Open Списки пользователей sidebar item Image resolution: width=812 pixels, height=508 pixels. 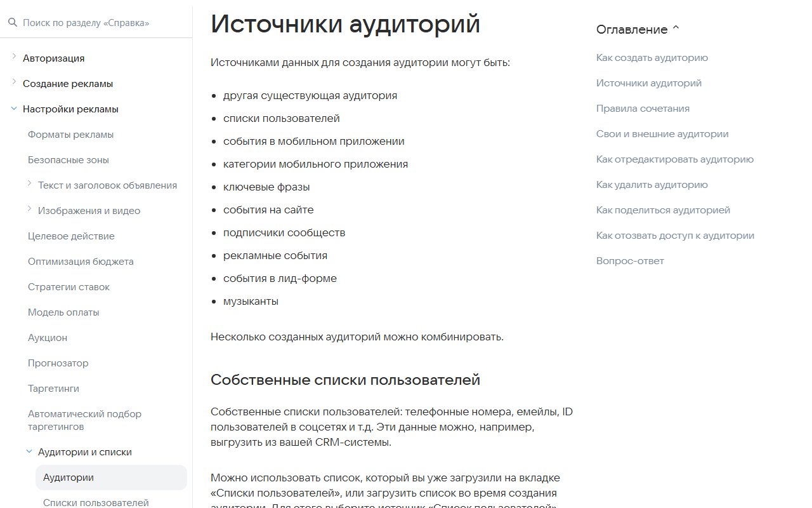(96, 502)
